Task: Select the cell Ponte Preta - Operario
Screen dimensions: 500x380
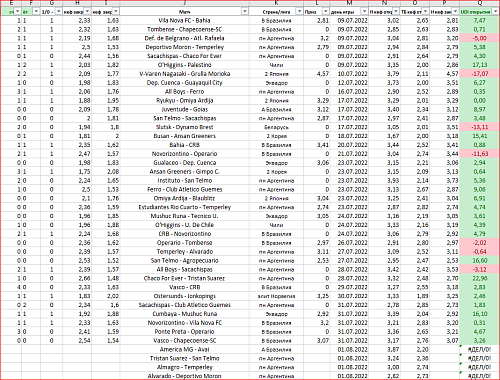Action: [184, 331]
